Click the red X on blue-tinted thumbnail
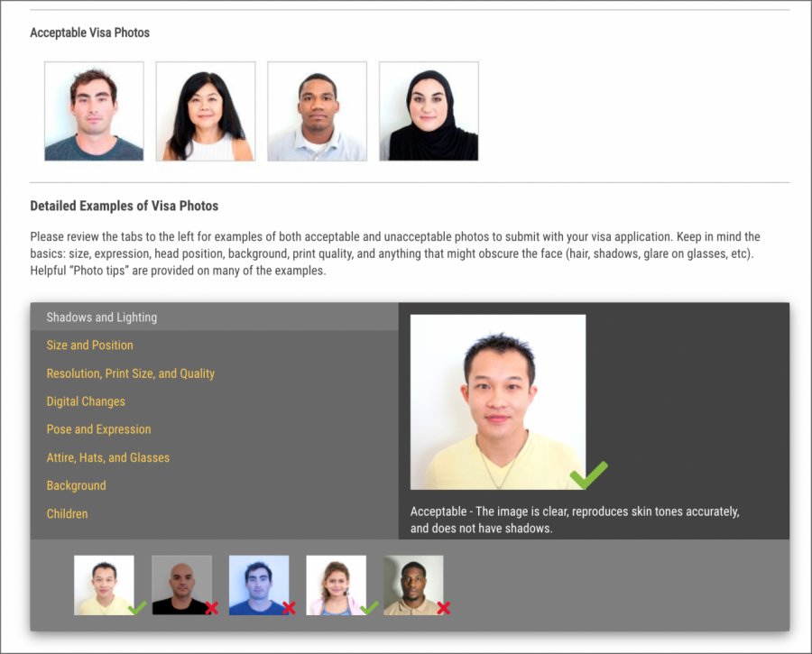The height and width of the screenshot is (654, 812). (x=289, y=609)
